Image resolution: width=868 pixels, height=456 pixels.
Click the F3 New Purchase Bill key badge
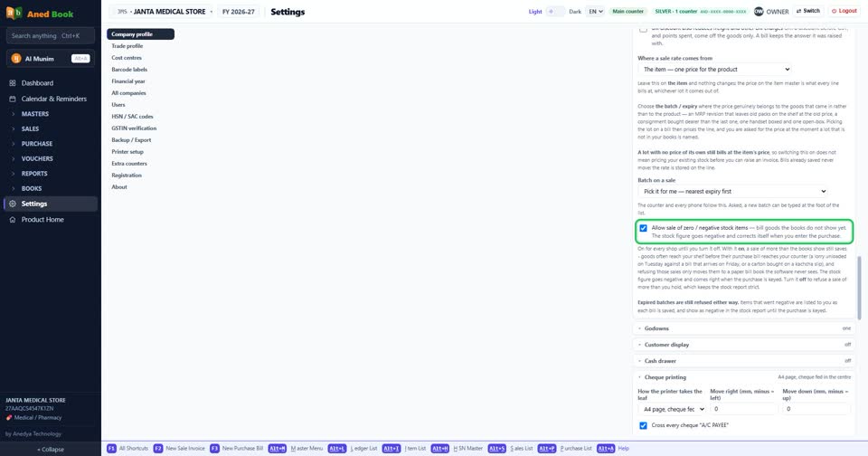214,448
